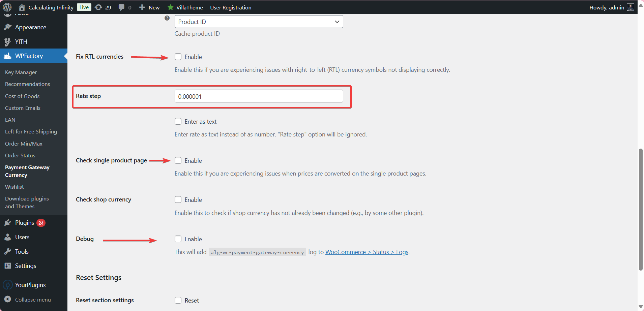Click the Tools wrench icon
This screenshot has width=644, height=311.
pyautogui.click(x=8, y=251)
